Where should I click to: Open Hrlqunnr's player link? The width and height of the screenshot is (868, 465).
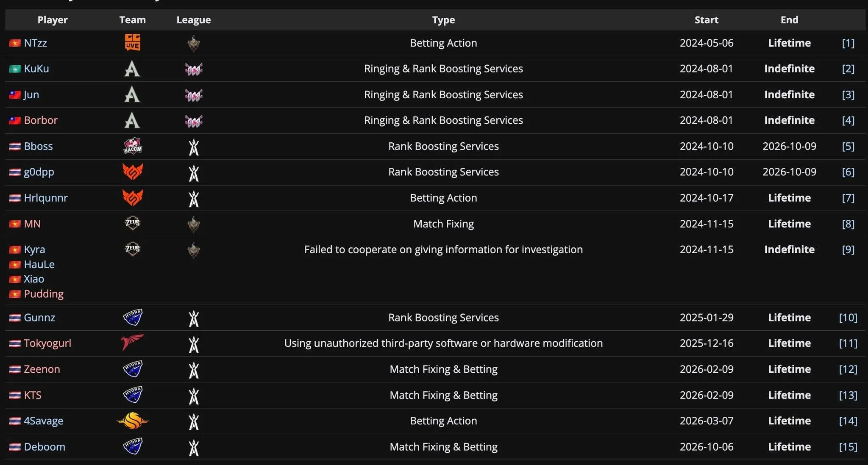click(x=46, y=198)
